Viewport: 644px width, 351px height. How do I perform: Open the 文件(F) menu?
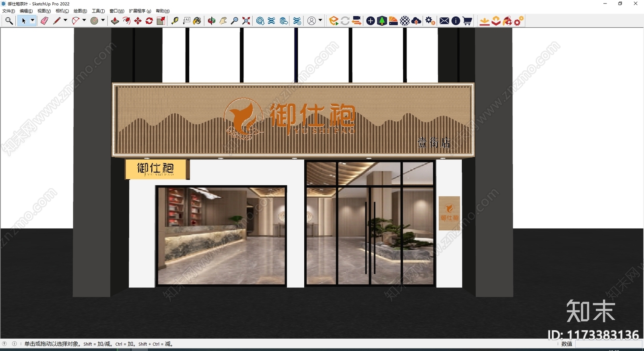tap(8, 11)
